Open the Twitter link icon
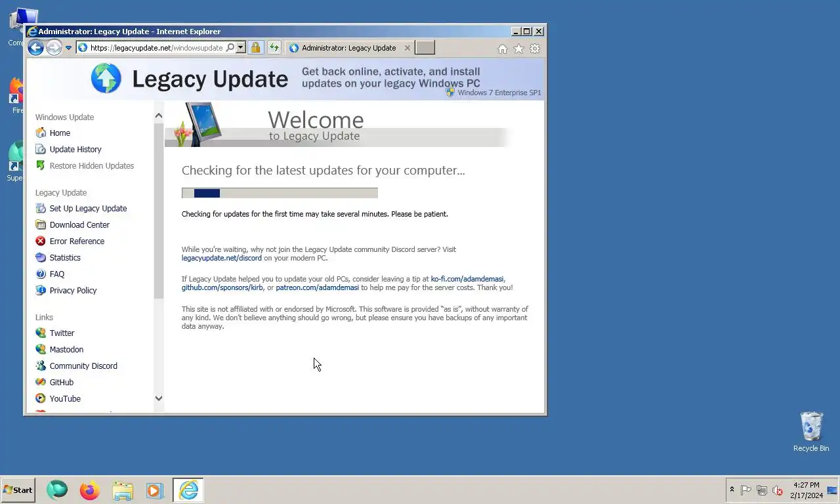 click(41, 333)
